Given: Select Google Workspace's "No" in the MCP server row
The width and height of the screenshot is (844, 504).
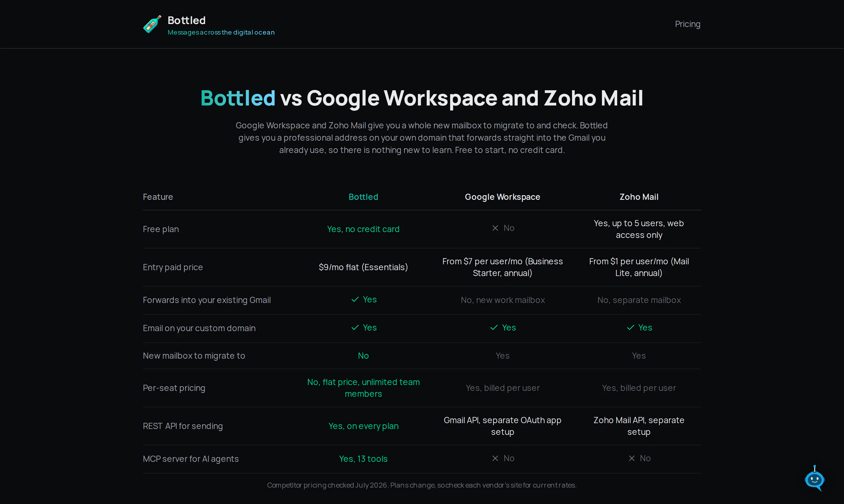Looking at the screenshot, I should [503, 459].
